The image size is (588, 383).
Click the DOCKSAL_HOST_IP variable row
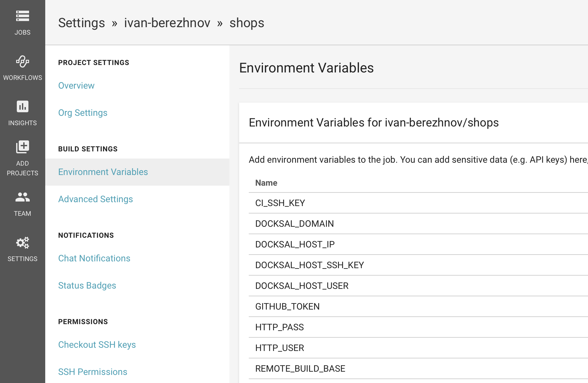pyautogui.click(x=295, y=244)
